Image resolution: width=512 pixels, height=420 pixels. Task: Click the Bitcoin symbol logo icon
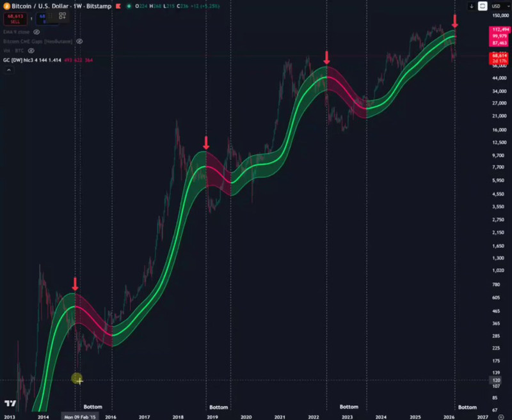click(x=6, y=6)
